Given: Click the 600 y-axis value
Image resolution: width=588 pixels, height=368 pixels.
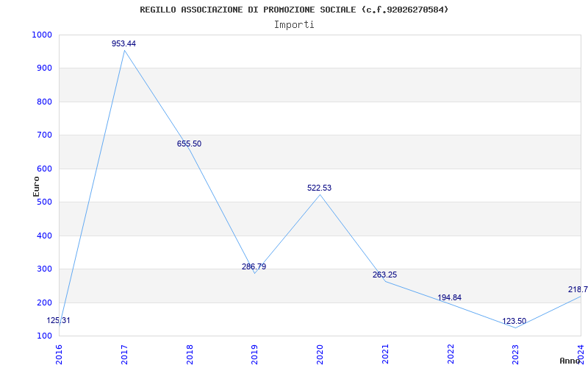Looking at the screenshot, I should (x=44, y=169).
